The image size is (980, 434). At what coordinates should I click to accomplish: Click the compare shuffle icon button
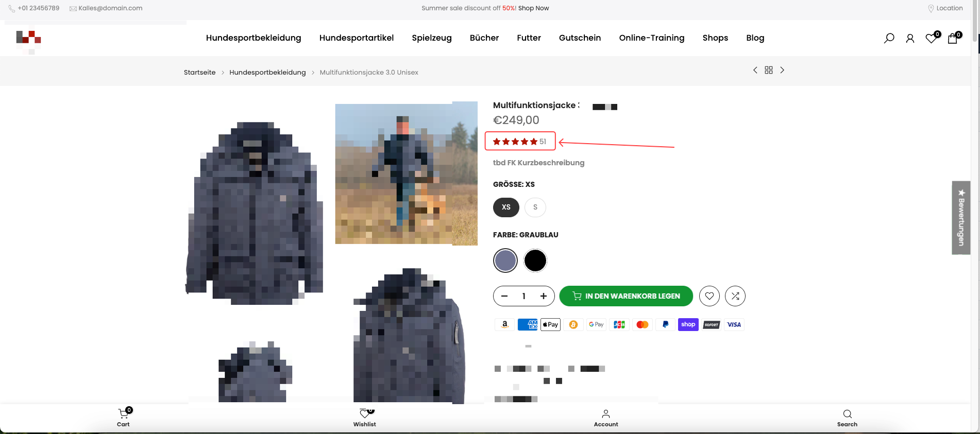(735, 296)
